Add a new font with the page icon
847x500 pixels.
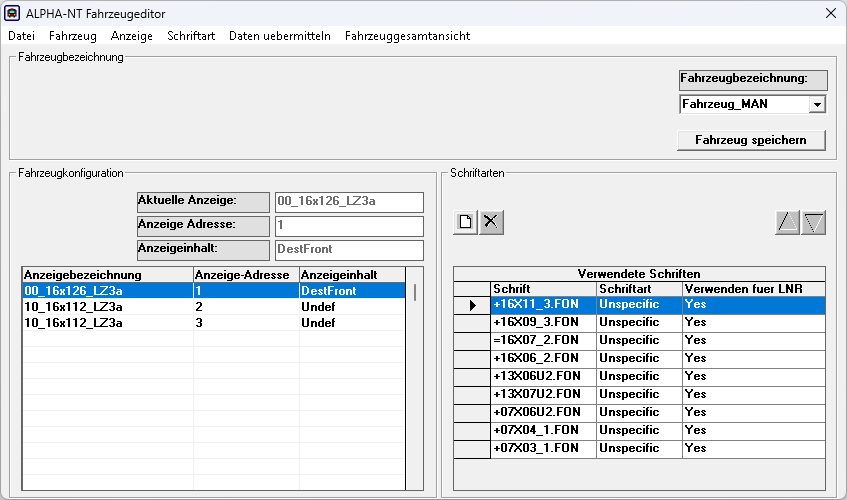coord(465,222)
